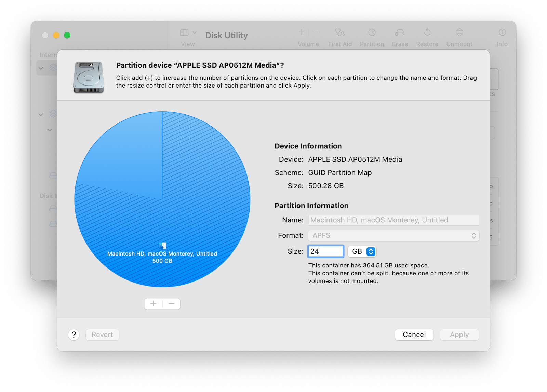Click the Revert button

point(102,335)
